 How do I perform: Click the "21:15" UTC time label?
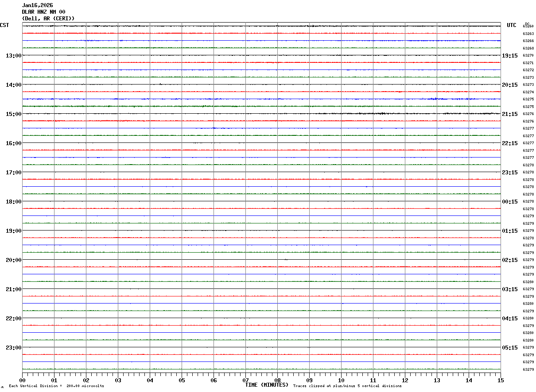pos(509,114)
